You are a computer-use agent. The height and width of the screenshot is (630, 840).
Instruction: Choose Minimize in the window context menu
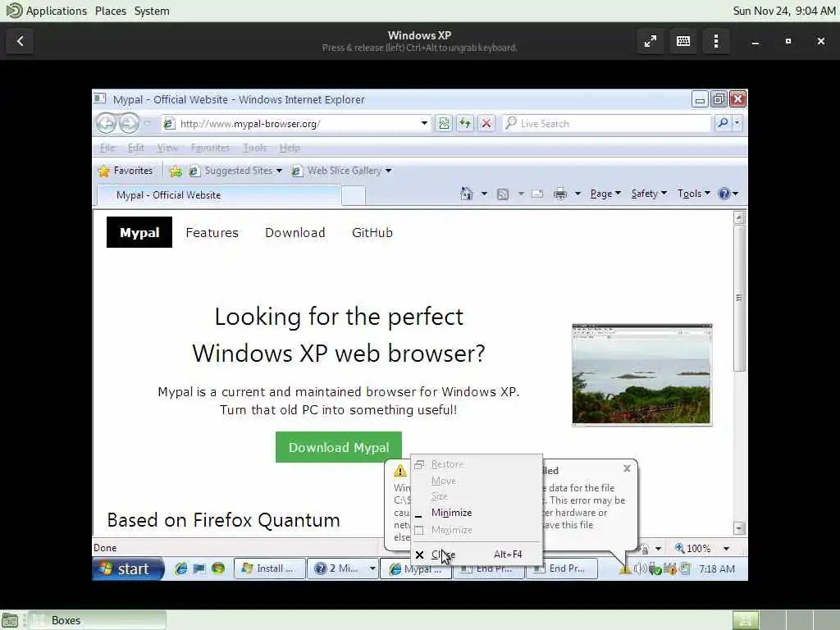[477, 513]
